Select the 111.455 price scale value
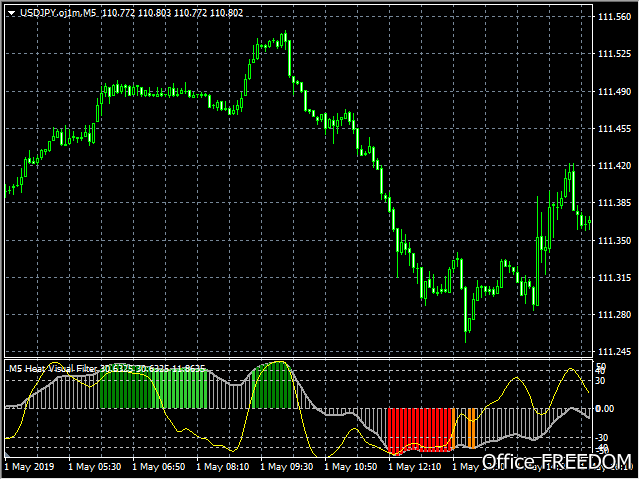The height and width of the screenshot is (480, 640). [614, 129]
